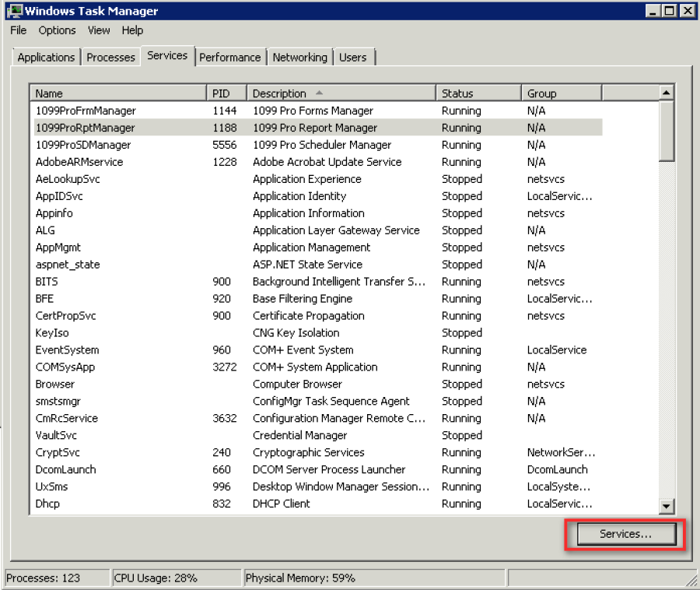Open the View menu

pos(99,30)
